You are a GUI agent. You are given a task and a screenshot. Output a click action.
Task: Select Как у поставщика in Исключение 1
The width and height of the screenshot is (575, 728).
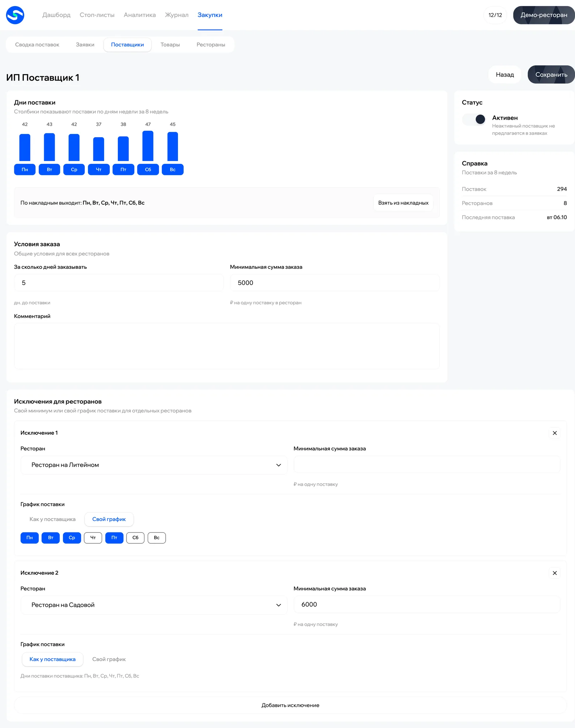[x=52, y=519]
